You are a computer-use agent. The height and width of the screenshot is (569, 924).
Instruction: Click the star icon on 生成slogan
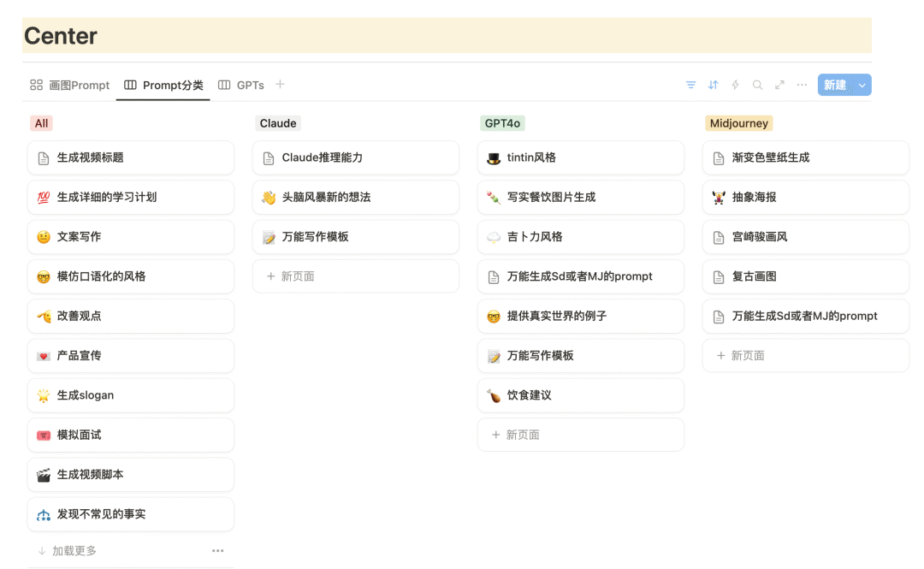click(44, 395)
